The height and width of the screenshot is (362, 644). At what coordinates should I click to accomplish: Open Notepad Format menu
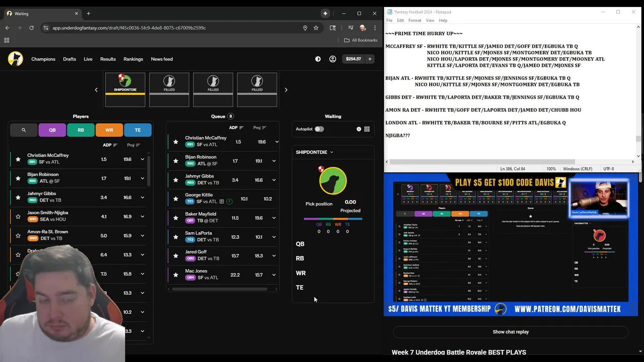[415, 21]
